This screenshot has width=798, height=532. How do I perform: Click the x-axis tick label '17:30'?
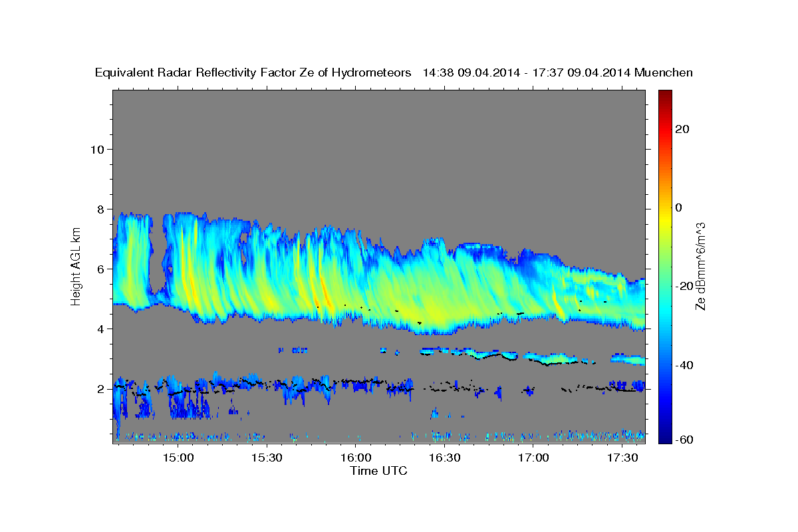point(622,458)
